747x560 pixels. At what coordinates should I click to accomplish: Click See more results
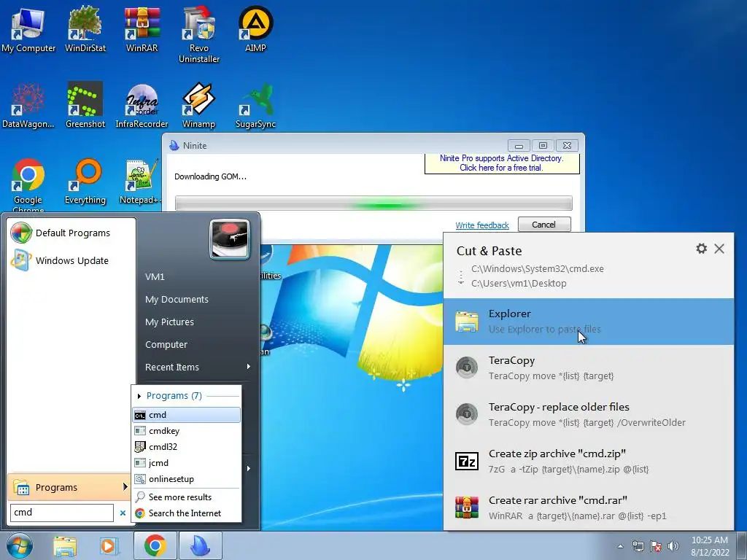pyautogui.click(x=186, y=497)
